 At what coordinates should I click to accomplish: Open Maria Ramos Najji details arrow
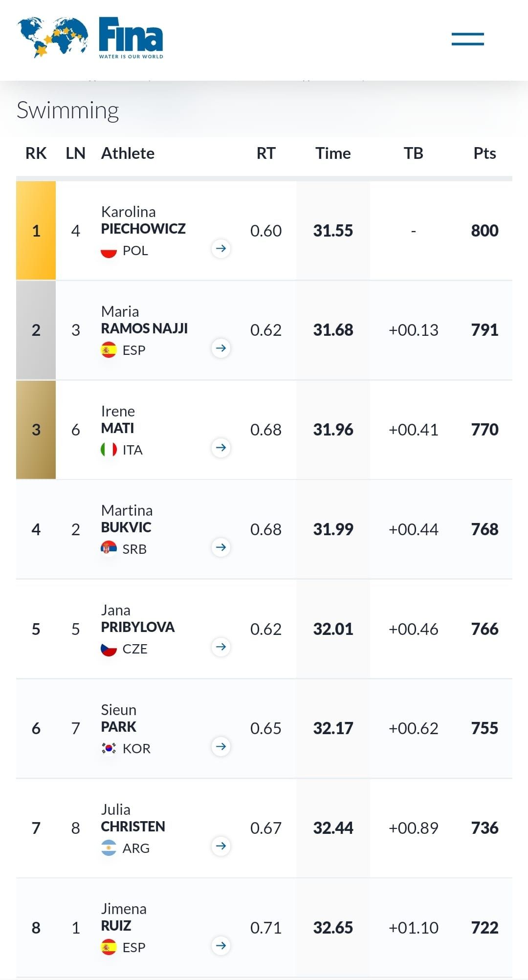tap(221, 348)
